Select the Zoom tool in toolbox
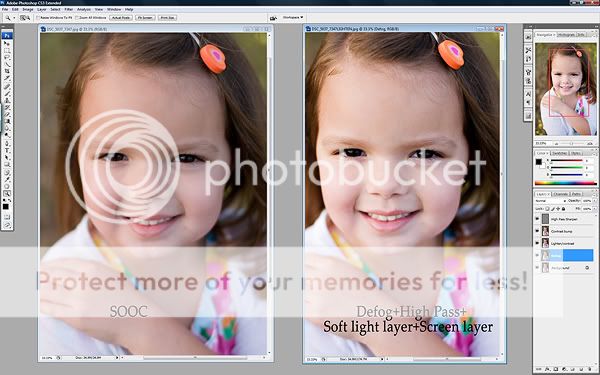600x375 pixels. pyautogui.click(x=7, y=194)
